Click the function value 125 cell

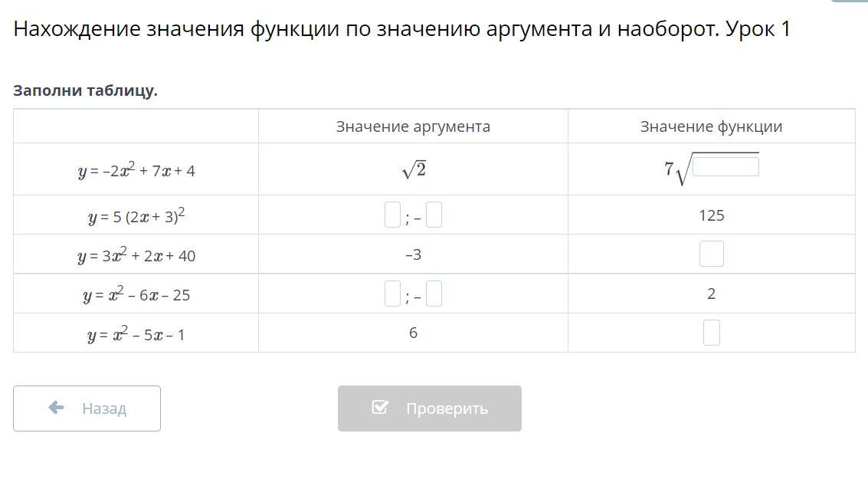(x=712, y=215)
